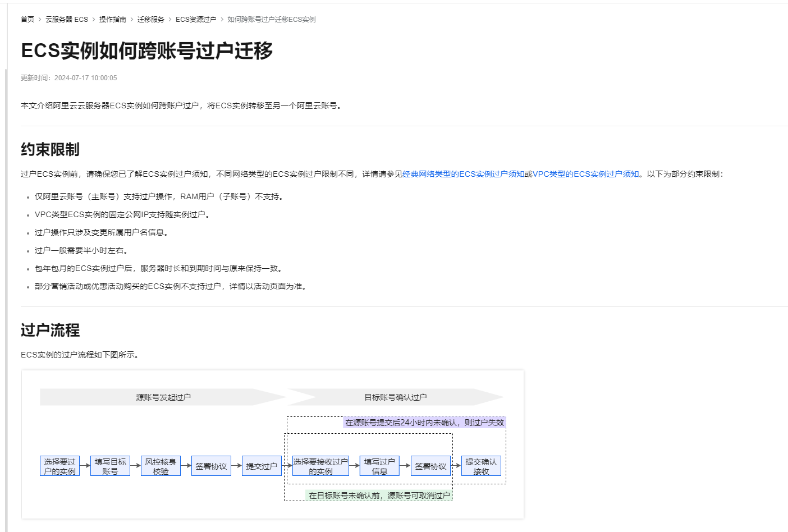The height and width of the screenshot is (532, 788).
Task: Click bullet about VPC类型ECS实例的固定公网IP
Action: pos(123,214)
